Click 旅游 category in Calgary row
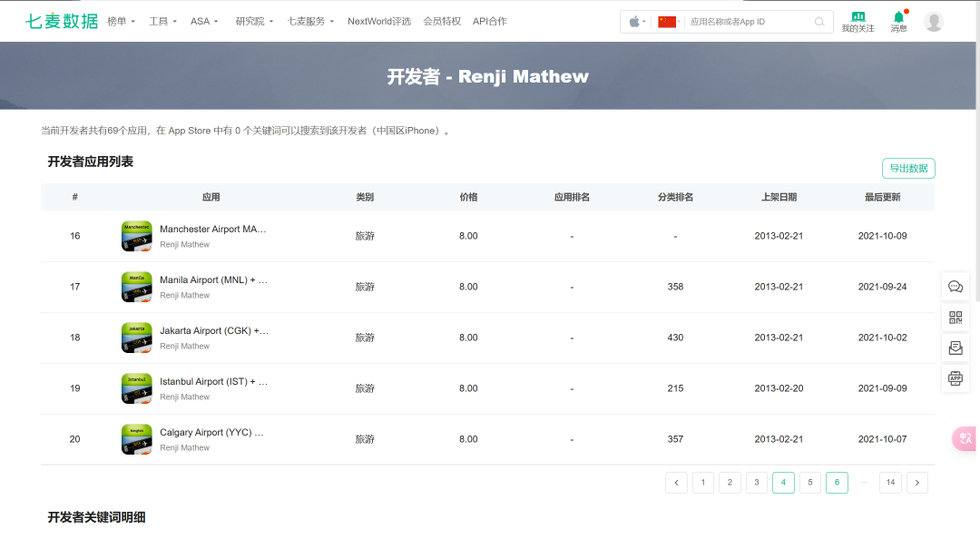Screen dimensions: 980x539 365,439
